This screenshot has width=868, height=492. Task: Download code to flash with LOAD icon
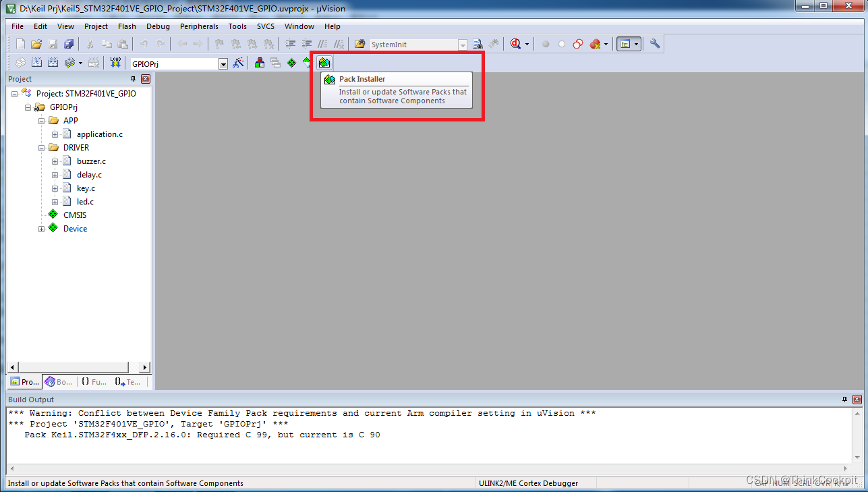(x=115, y=63)
